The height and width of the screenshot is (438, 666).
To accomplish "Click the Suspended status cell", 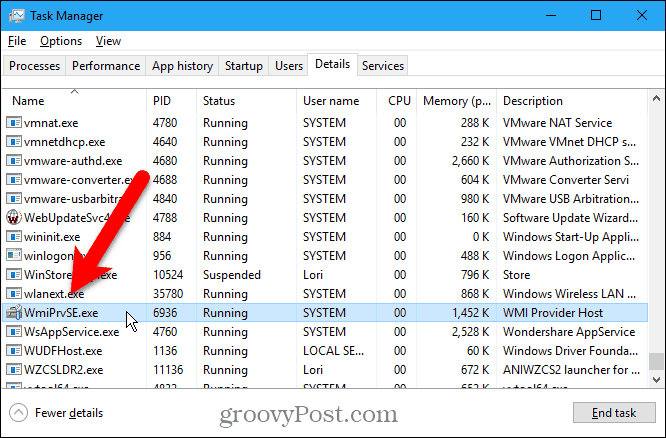I will (x=231, y=275).
